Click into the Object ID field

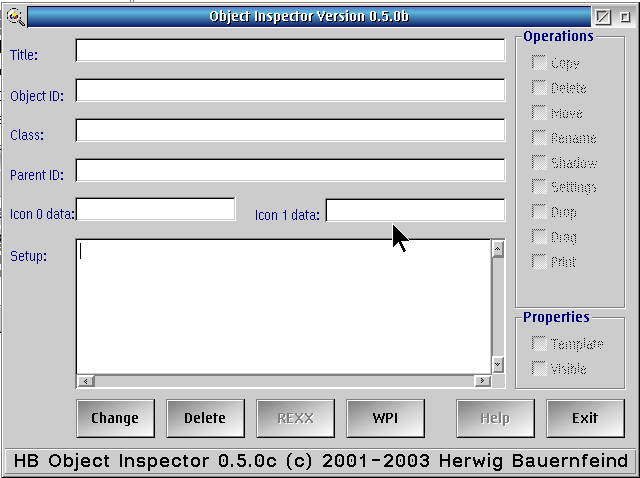pyautogui.click(x=290, y=91)
